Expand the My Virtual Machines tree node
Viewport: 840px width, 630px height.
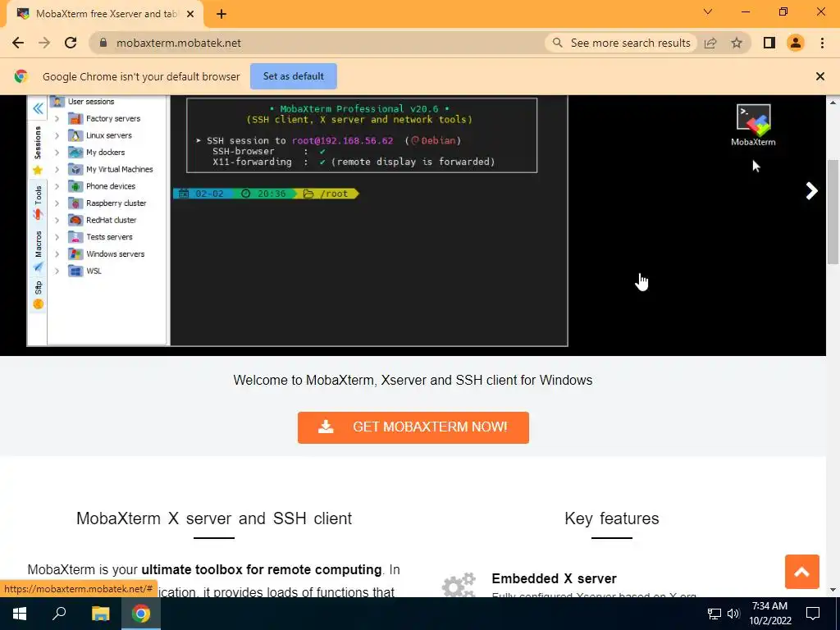point(57,169)
